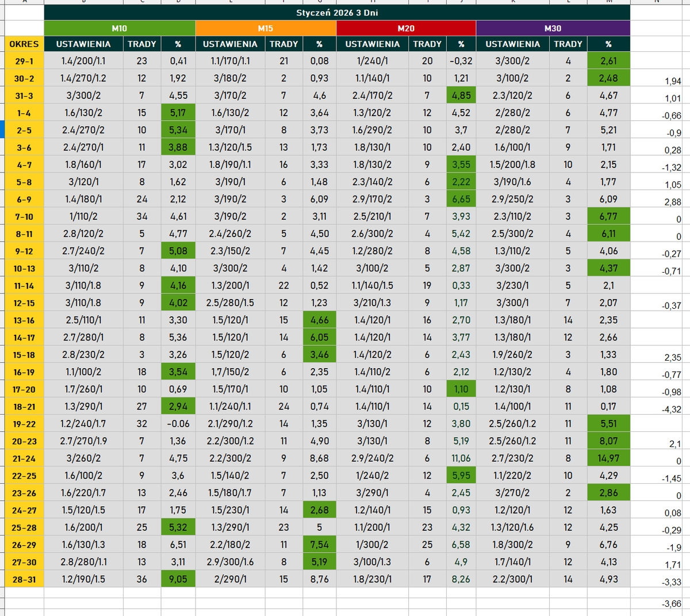The height and width of the screenshot is (616, 690).
Task: Click the green 4,85 cell in M20
Action: [x=461, y=95]
